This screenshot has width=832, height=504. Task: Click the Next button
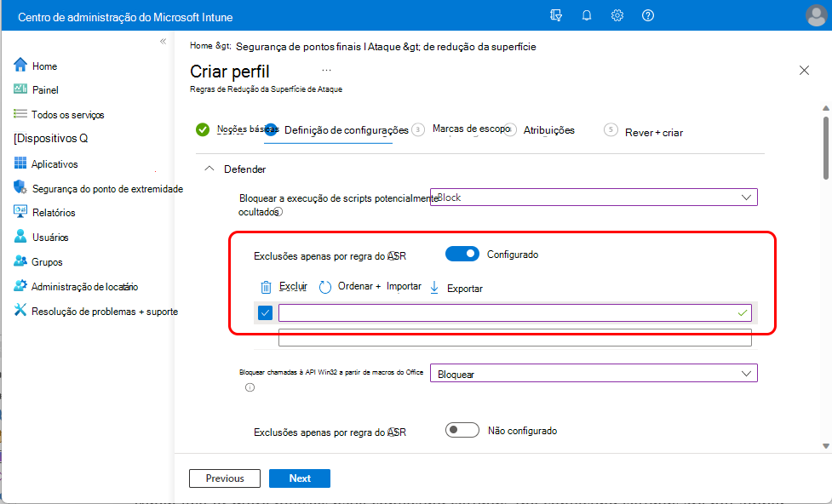tap(300, 478)
